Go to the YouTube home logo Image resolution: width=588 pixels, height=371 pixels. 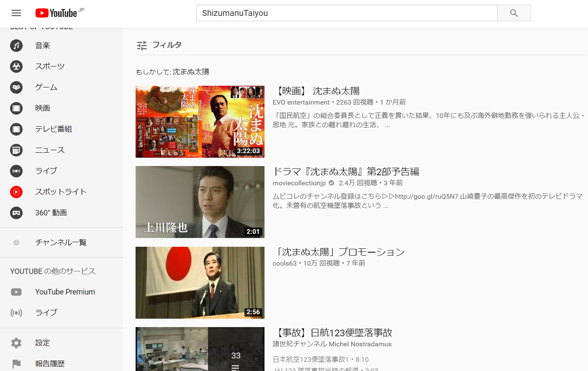coord(56,13)
